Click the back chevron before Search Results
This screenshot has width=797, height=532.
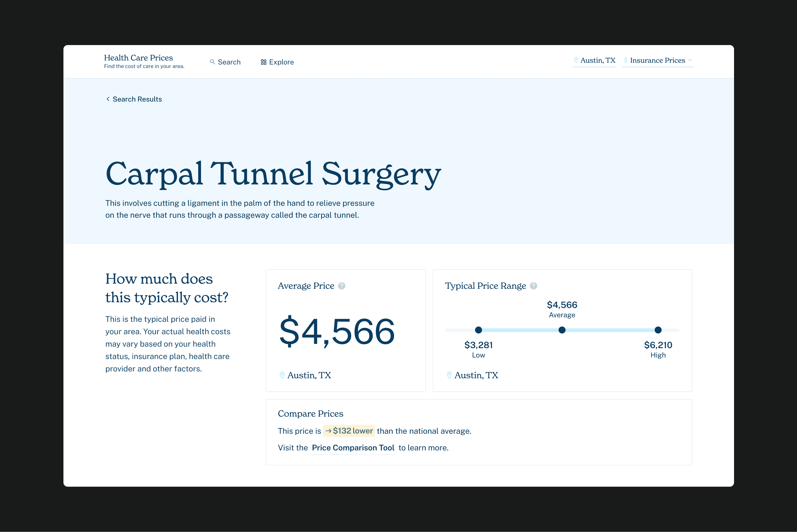[108, 99]
